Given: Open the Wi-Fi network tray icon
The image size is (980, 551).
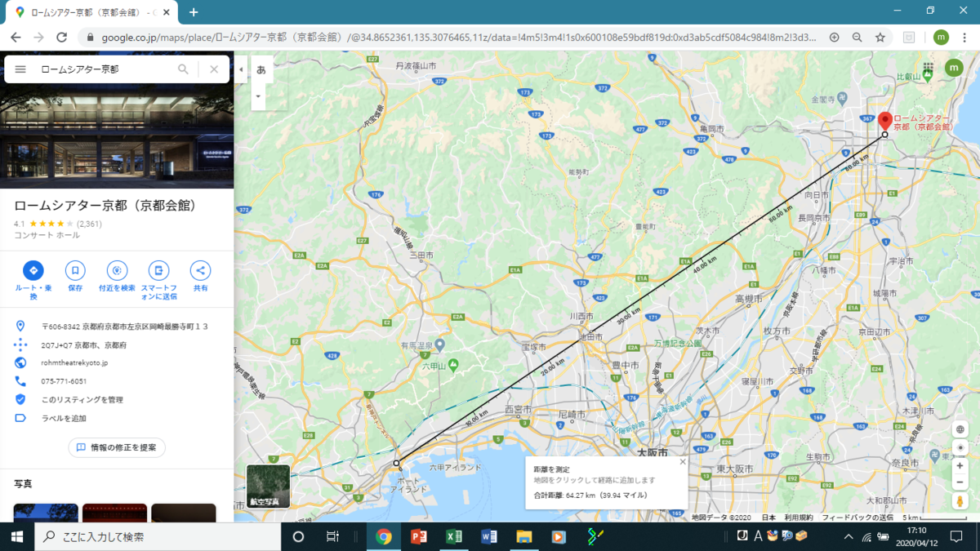Looking at the screenshot, I should pos(866,536).
